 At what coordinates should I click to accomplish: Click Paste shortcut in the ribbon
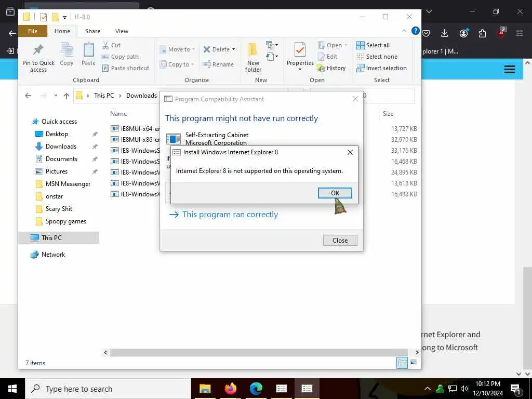tap(126, 68)
